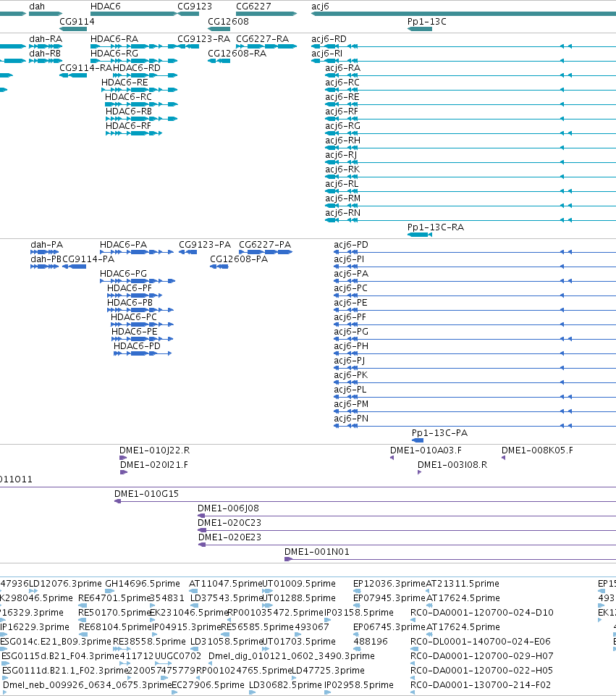
Task: Select EST LD47725.3prime
Action: tap(328, 671)
